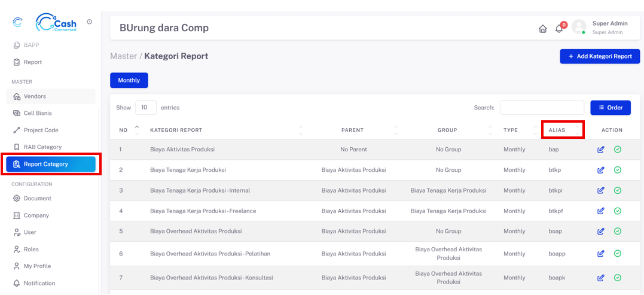
Task: Click the Search input field
Action: point(542,108)
